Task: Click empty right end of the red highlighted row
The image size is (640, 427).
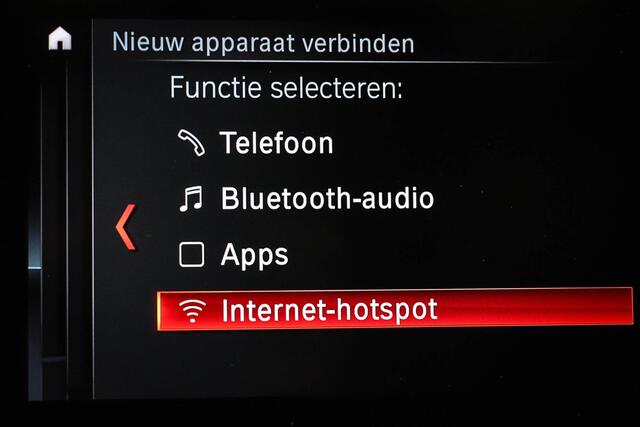Action: pyautogui.click(x=535, y=309)
